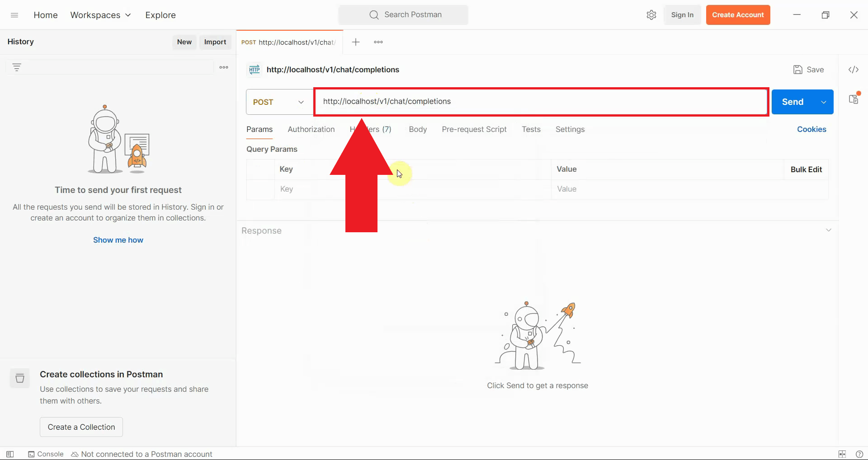The image size is (868, 460).
Task: Add a new request tab
Action: [356, 42]
